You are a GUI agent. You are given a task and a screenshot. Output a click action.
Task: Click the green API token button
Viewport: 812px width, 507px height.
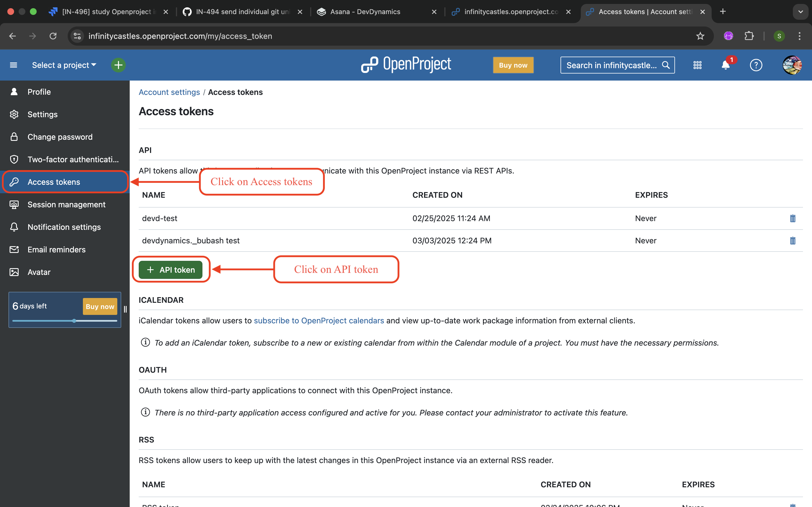tap(171, 270)
